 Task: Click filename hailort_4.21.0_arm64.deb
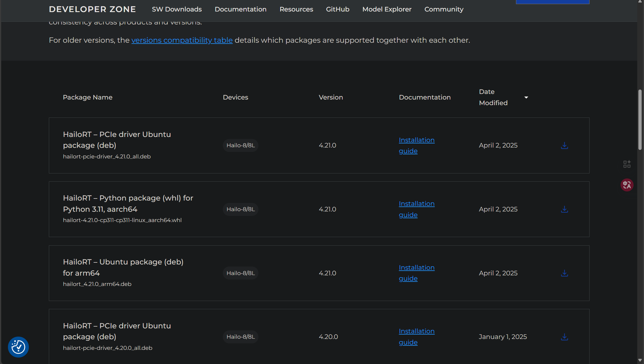click(97, 284)
